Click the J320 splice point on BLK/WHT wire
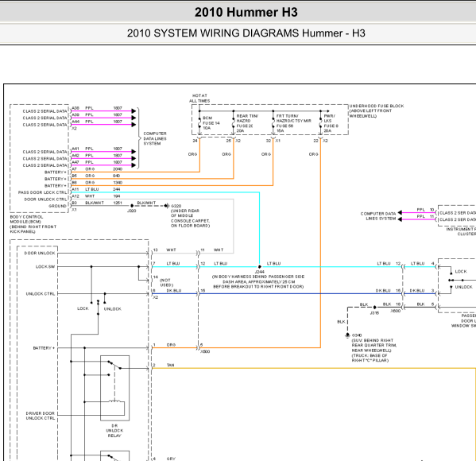Viewport: 476px width, 461px height. click(x=132, y=206)
